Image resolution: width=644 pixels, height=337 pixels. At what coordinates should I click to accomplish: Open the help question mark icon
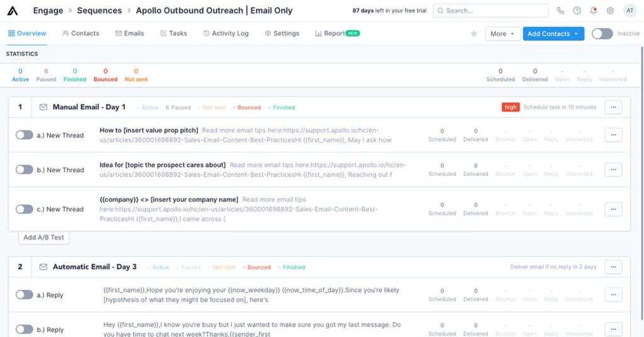click(577, 11)
